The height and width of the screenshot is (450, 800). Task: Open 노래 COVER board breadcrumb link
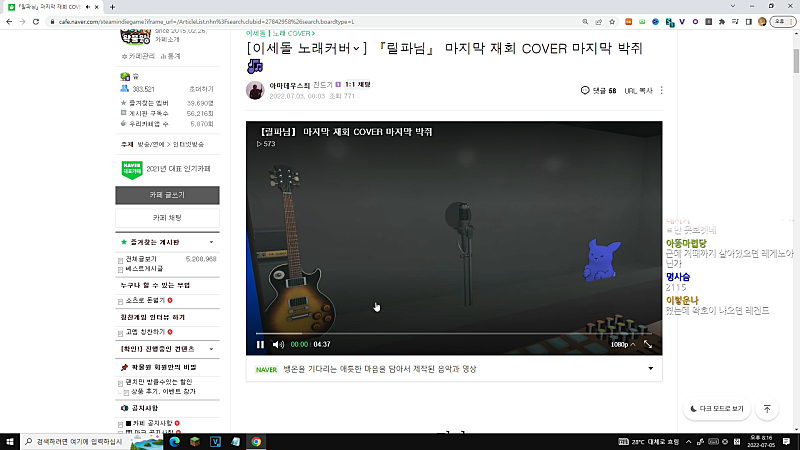click(x=293, y=33)
